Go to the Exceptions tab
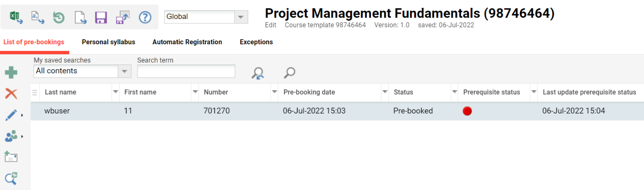The width and height of the screenshot is (644, 190). [256, 42]
